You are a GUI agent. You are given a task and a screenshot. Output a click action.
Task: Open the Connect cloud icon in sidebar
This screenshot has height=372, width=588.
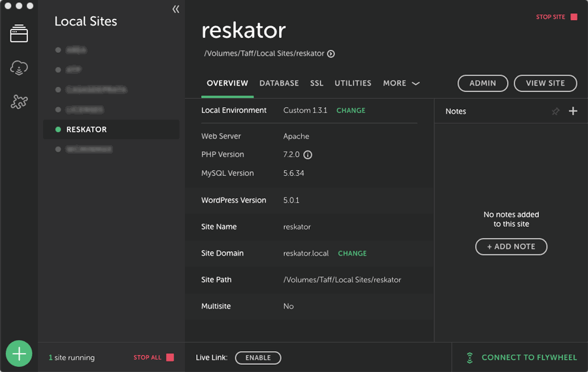click(x=19, y=68)
